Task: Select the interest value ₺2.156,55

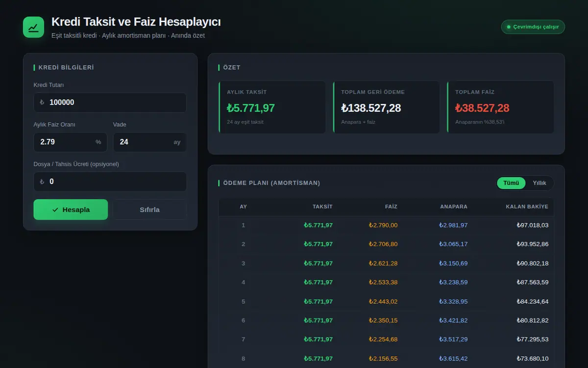Action: click(383, 358)
